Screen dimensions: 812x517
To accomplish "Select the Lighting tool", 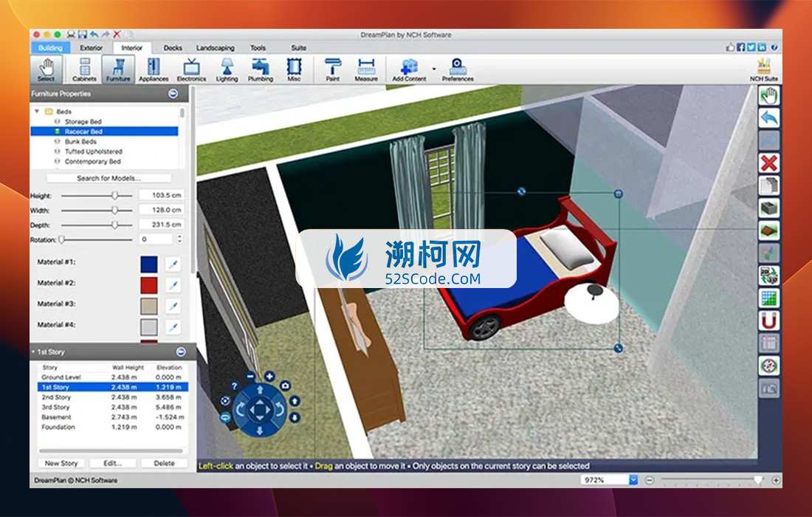I will (227, 69).
